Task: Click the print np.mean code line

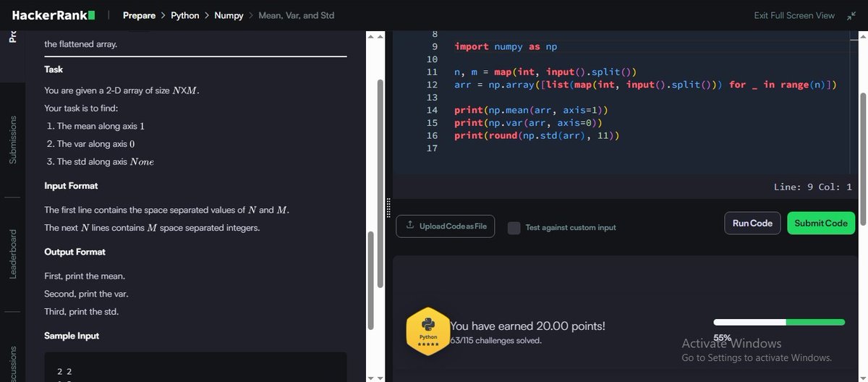Action: tap(532, 110)
